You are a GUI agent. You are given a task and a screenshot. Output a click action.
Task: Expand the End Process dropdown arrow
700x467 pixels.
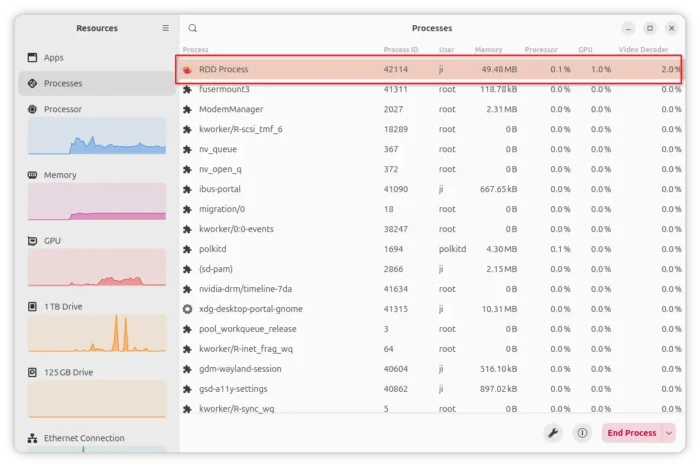pos(668,433)
